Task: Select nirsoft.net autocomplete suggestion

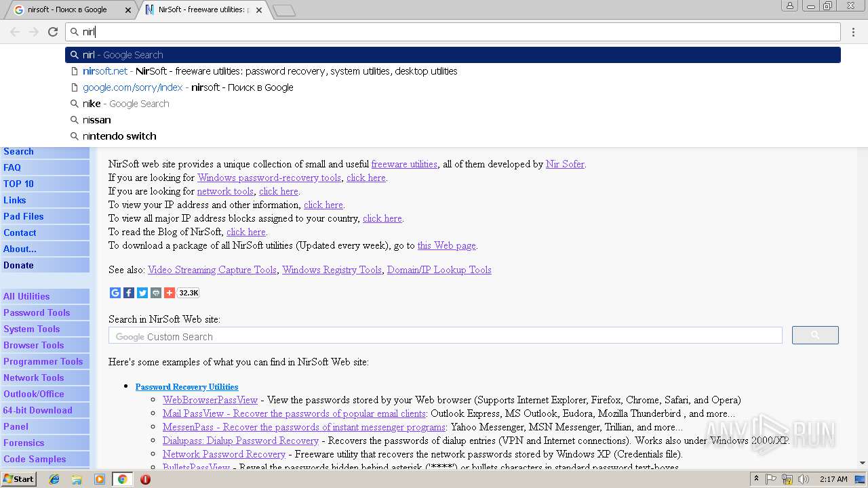Action: pos(453,71)
